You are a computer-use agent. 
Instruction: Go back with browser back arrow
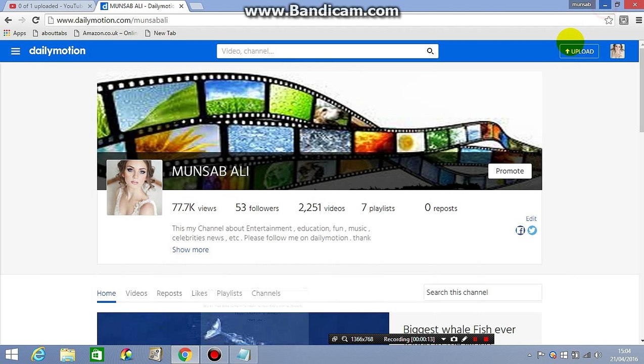[8, 20]
